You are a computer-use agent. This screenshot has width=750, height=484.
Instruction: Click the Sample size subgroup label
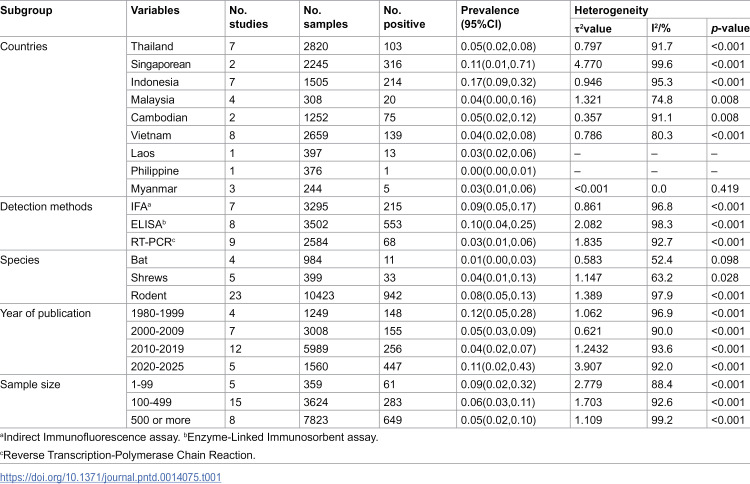30,385
